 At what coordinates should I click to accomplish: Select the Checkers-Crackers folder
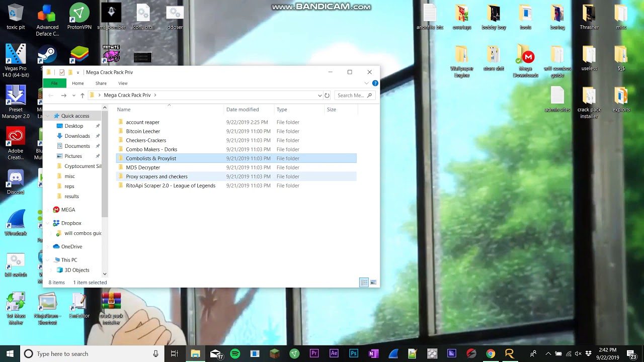point(236,140)
